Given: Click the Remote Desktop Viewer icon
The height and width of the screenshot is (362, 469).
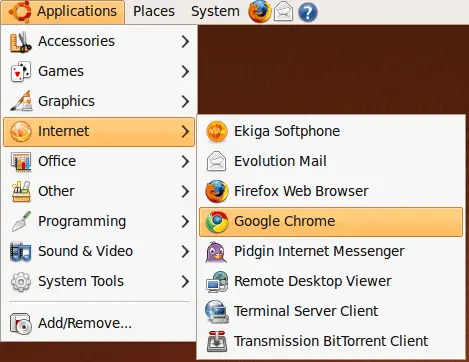Looking at the screenshot, I should 217,282.
